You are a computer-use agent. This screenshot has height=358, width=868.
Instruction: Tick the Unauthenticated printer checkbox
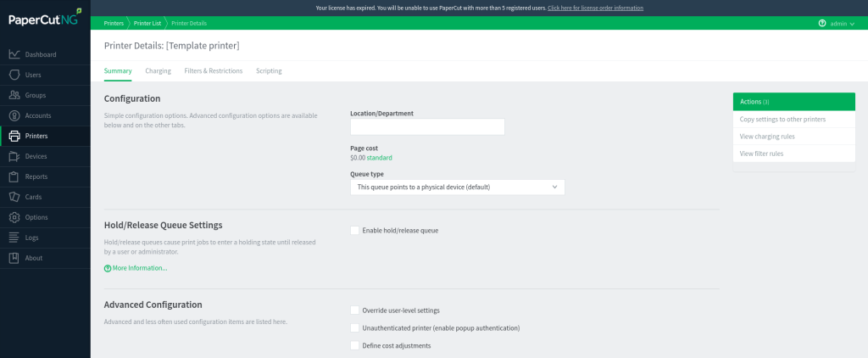354,327
